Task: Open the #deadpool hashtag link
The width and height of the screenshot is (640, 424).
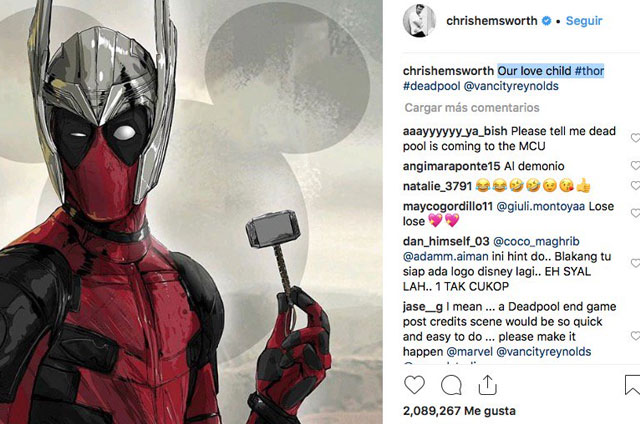Action: (x=431, y=86)
